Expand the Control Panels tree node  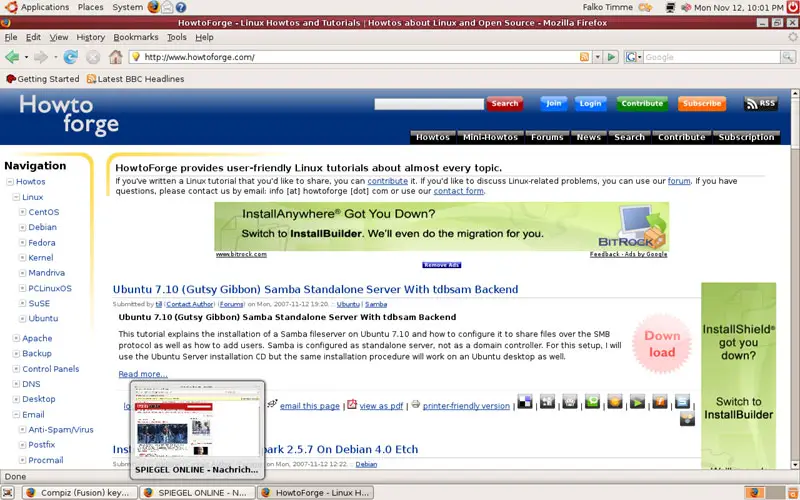(16, 369)
